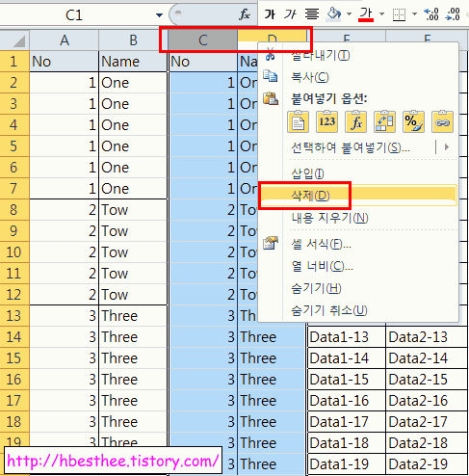Image resolution: width=469 pixels, height=476 pixels.
Task: Select column A header
Action: [x=65, y=40]
